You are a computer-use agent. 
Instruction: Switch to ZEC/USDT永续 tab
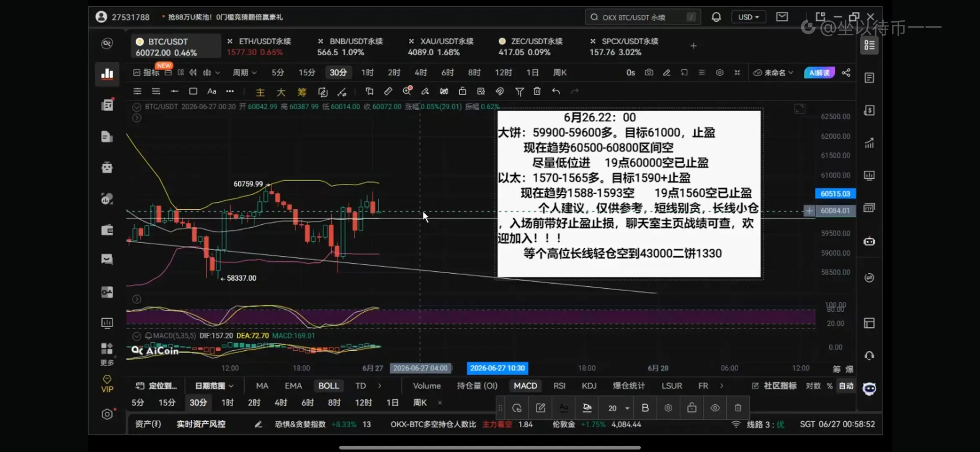[x=531, y=46]
